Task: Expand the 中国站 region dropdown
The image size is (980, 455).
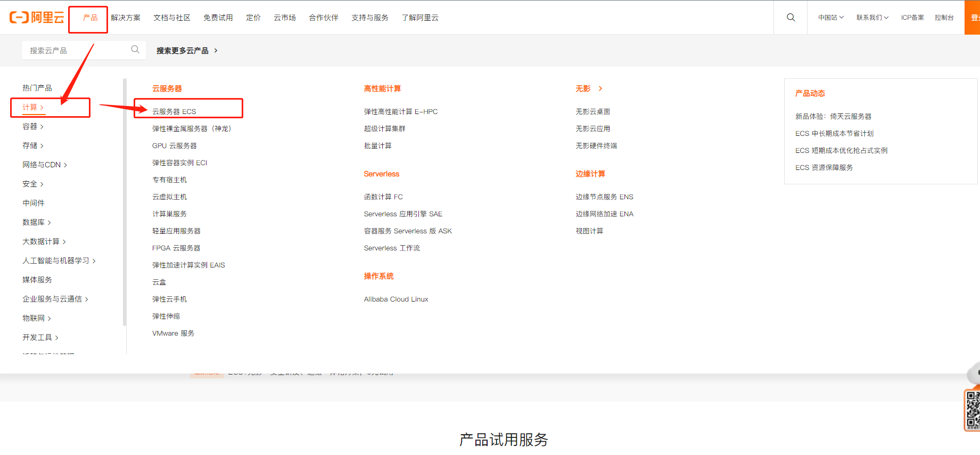Action: 831,18
